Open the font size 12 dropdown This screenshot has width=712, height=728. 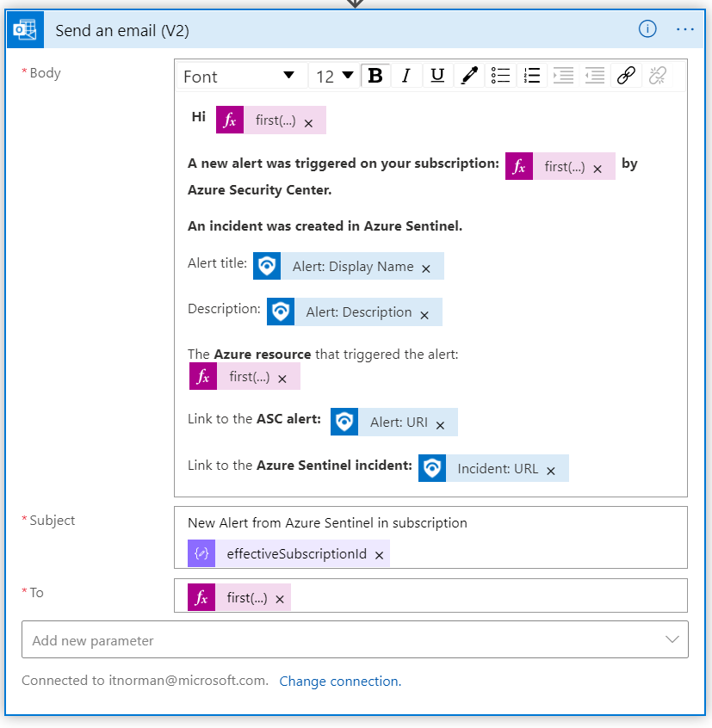[x=334, y=76]
